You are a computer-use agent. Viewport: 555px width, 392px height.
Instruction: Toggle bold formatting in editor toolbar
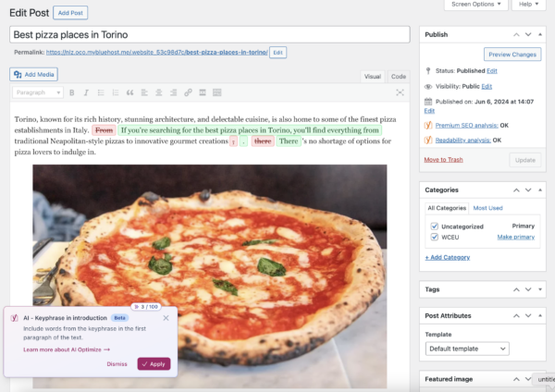pyautogui.click(x=73, y=92)
